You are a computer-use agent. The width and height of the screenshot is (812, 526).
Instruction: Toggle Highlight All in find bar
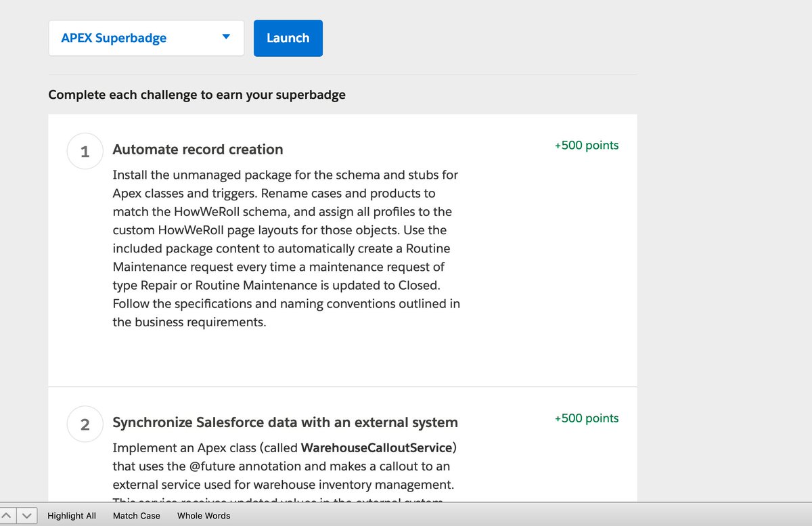tap(72, 516)
